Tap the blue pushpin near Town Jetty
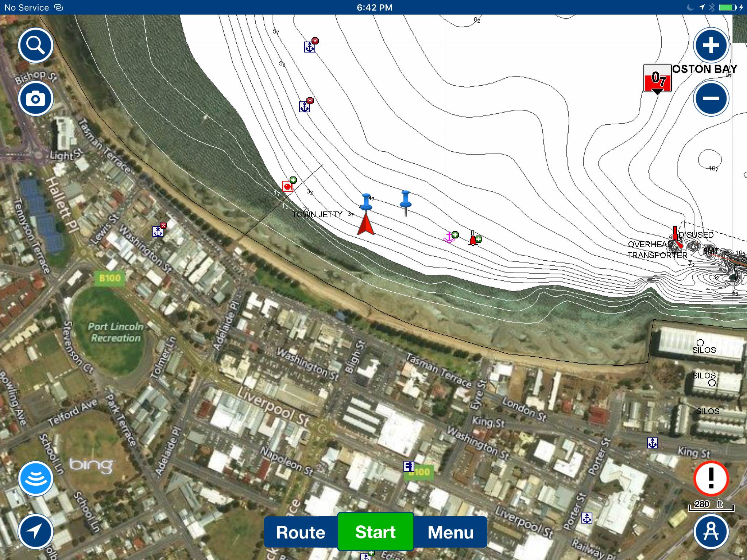The width and height of the screenshot is (747, 560). (x=367, y=202)
